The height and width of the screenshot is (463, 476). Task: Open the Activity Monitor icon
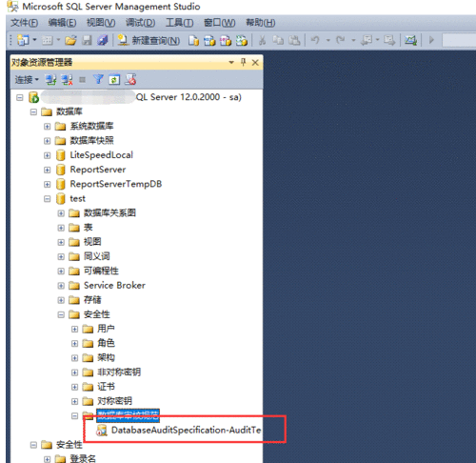(x=410, y=40)
